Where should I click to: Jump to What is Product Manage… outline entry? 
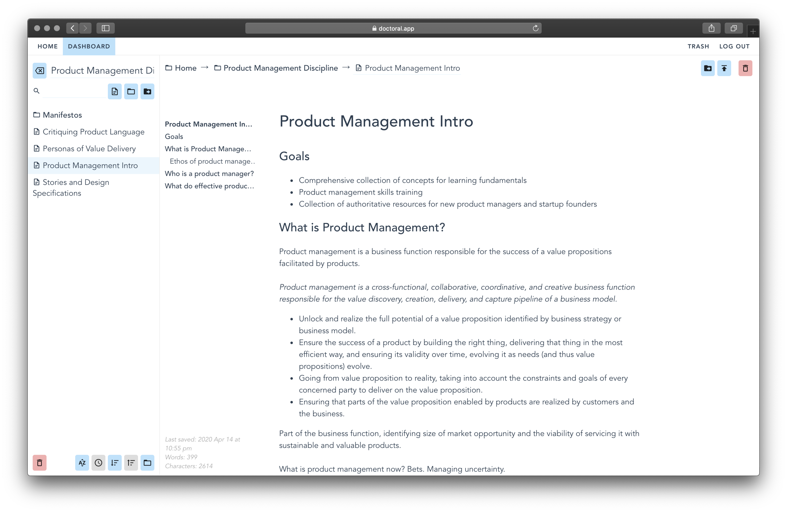pyautogui.click(x=208, y=149)
